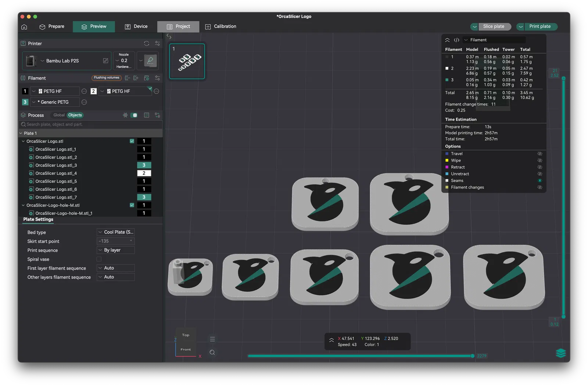Collapse the OrcaSlicer Logo.stl tree node
The image size is (588, 386).
coord(23,141)
